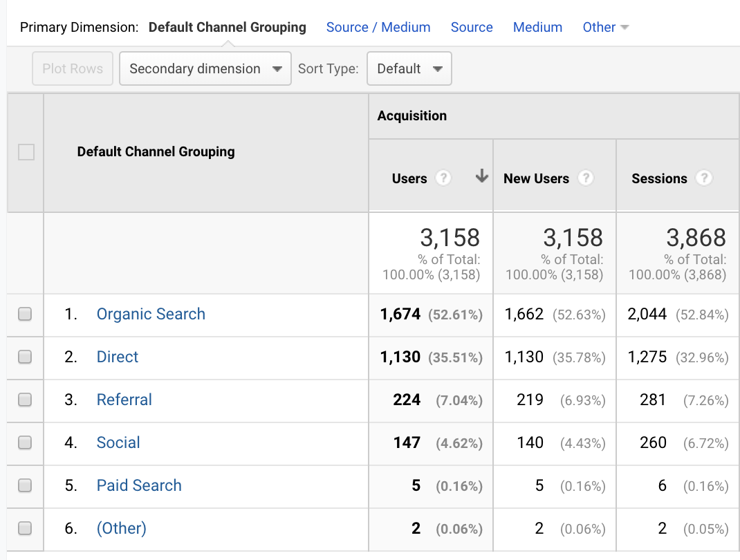The width and height of the screenshot is (740, 560).
Task: Select the Default Channel Grouping dimension
Action: click(x=227, y=28)
